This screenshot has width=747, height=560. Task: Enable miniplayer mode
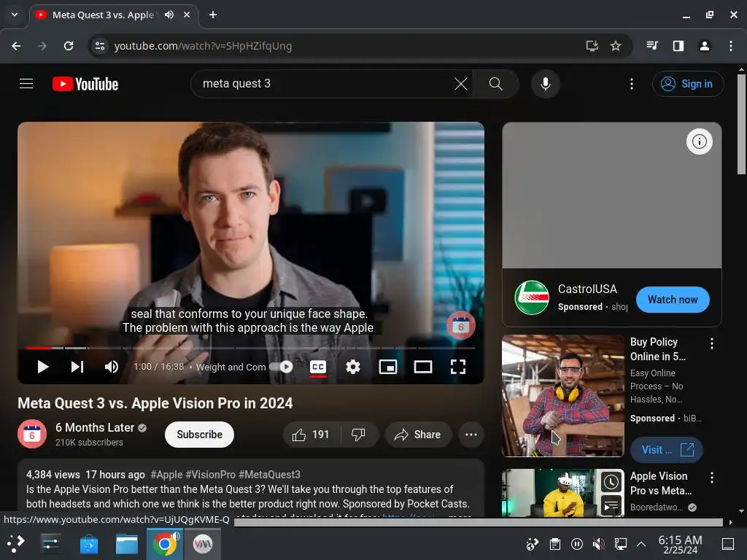coord(388,367)
